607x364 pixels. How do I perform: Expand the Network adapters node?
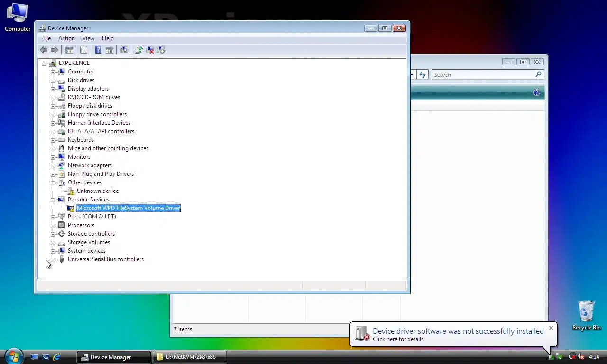tap(53, 166)
